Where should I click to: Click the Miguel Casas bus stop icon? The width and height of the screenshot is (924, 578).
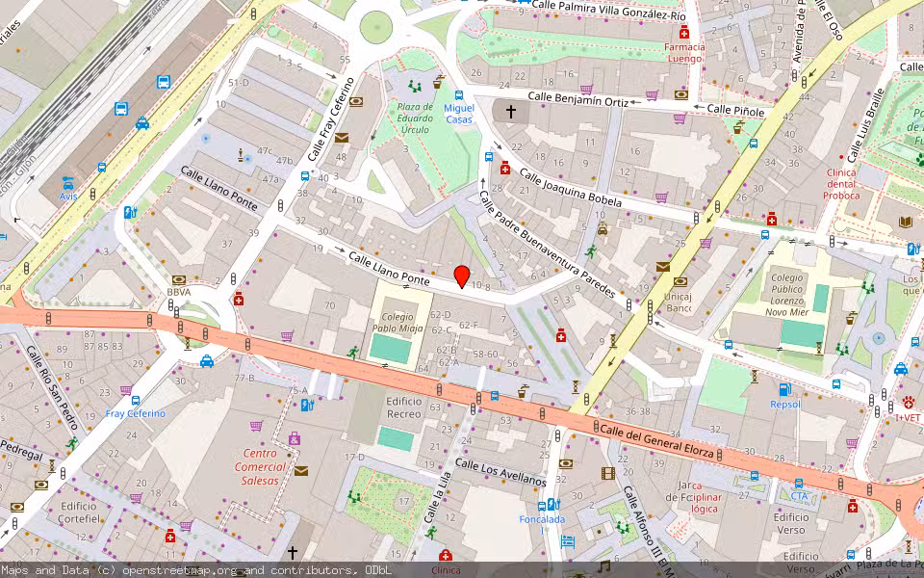458,95
